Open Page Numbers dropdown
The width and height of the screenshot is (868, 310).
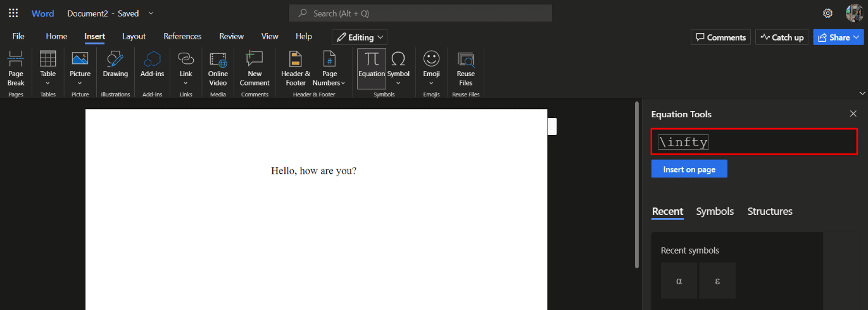tap(329, 69)
